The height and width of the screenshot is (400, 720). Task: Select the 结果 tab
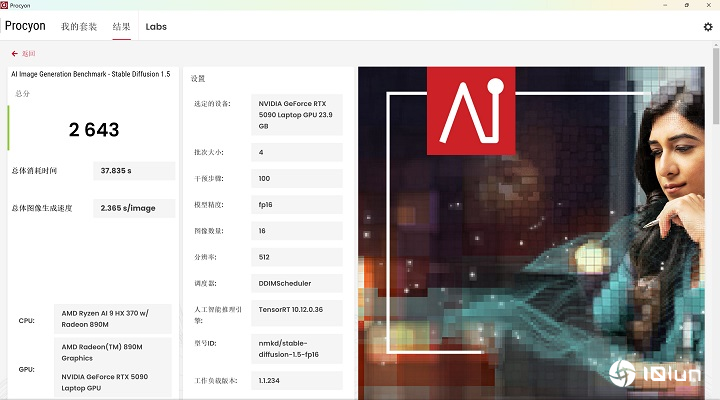pos(121,27)
